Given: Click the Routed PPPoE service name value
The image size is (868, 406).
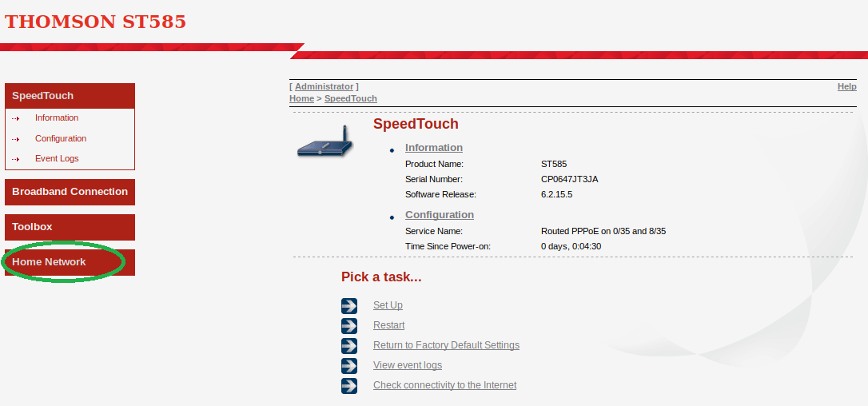Looking at the screenshot, I should coord(603,231).
